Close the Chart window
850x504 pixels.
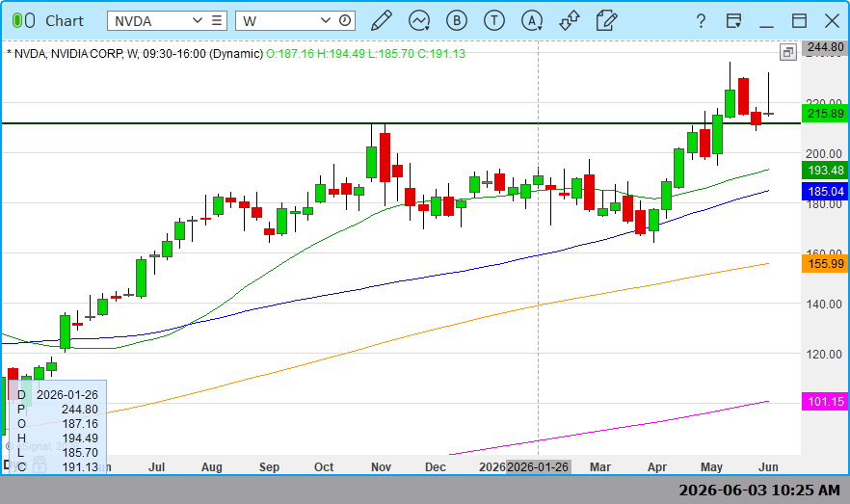coord(832,20)
